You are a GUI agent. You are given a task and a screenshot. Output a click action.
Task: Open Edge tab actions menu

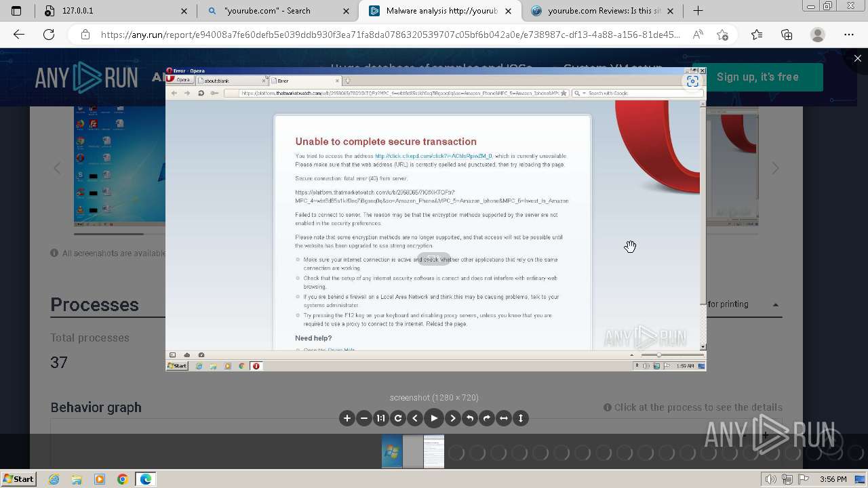[x=16, y=11]
